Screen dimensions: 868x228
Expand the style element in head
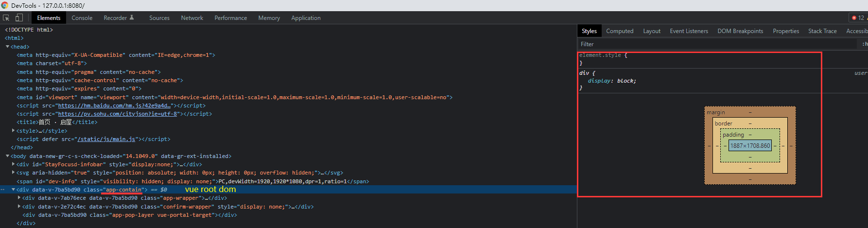click(x=14, y=131)
